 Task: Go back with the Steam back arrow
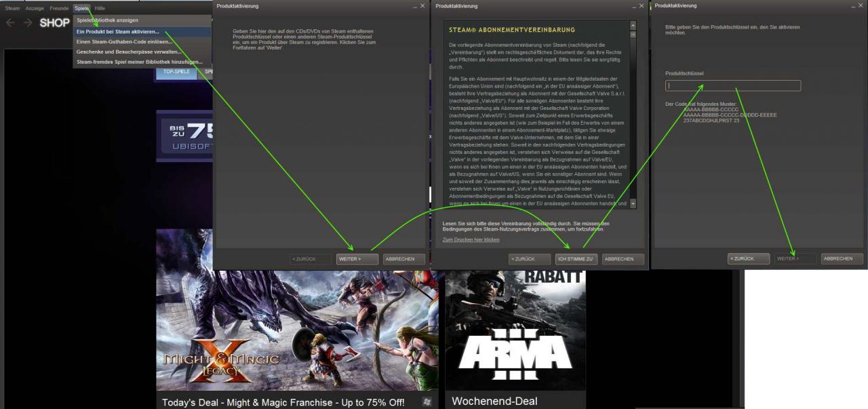click(9, 22)
